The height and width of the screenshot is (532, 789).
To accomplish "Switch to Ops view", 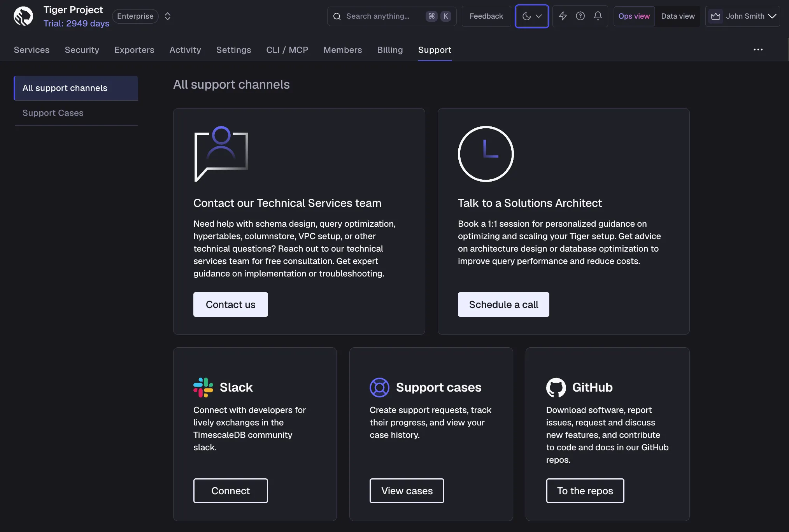I will (x=634, y=16).
